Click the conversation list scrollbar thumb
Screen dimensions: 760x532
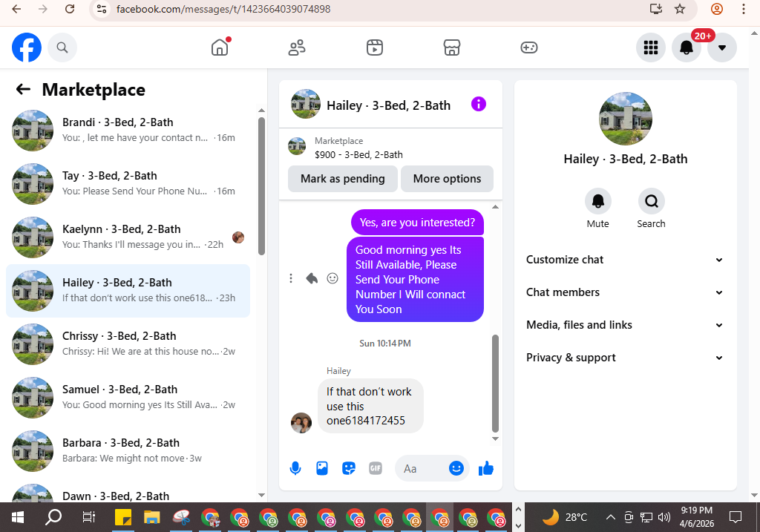262,186
